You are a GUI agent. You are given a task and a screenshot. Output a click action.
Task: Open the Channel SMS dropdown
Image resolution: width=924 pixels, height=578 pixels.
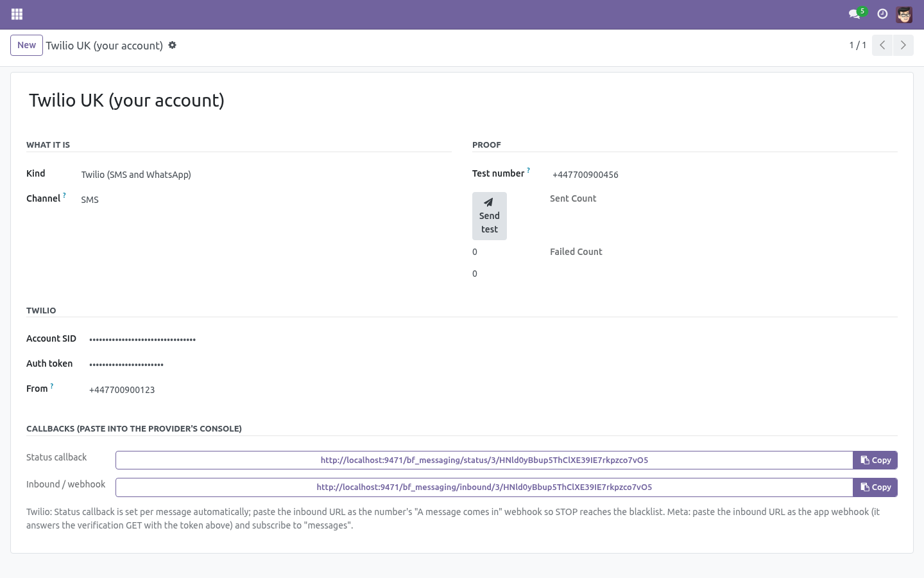(x=266, y=200)
